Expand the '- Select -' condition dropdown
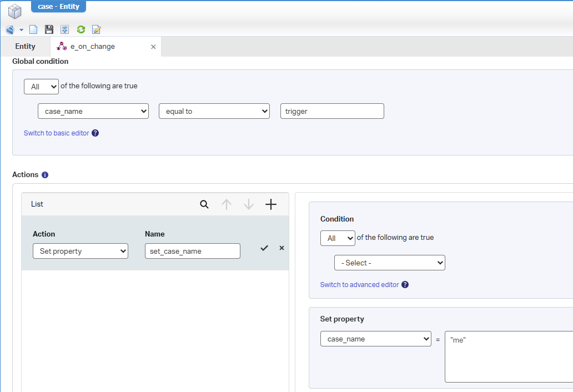 [389, 263]
